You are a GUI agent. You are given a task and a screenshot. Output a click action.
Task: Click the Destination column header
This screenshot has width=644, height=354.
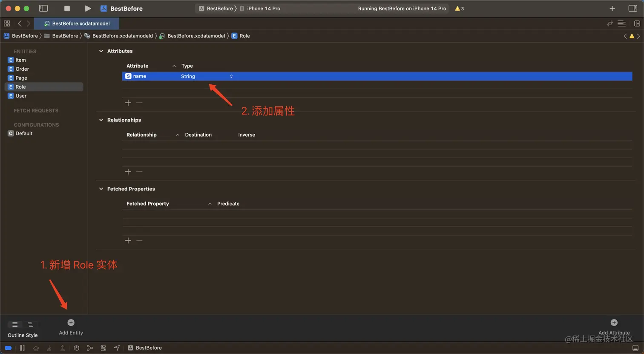198,135
